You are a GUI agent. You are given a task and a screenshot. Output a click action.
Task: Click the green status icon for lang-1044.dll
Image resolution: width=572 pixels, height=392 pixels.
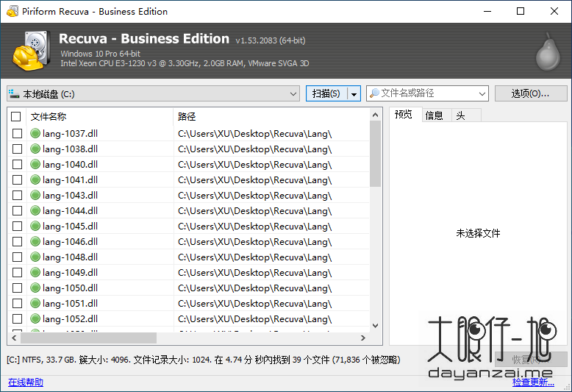[x=35, y=210]
